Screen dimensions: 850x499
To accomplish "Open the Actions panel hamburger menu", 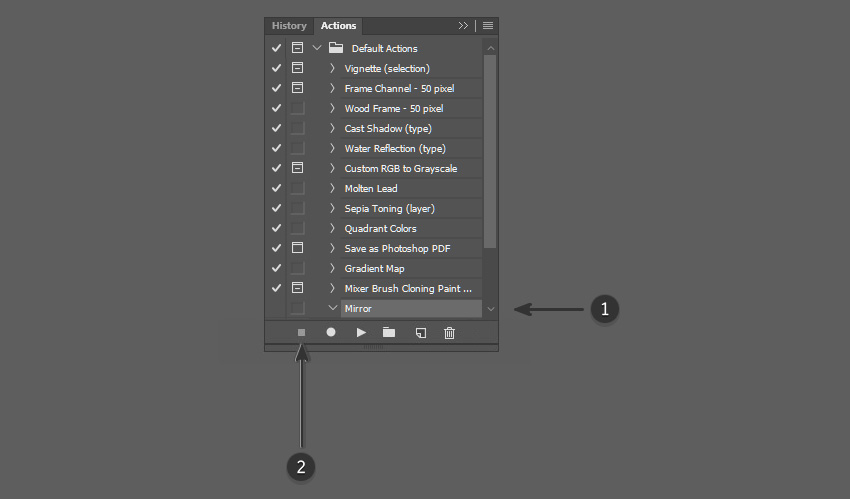I will pos(488,25).
